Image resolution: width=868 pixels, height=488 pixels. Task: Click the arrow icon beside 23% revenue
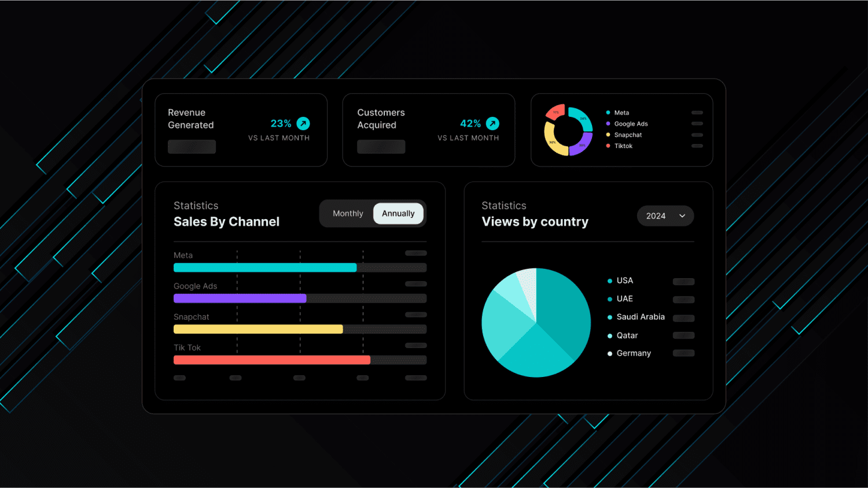click(303, 124)
